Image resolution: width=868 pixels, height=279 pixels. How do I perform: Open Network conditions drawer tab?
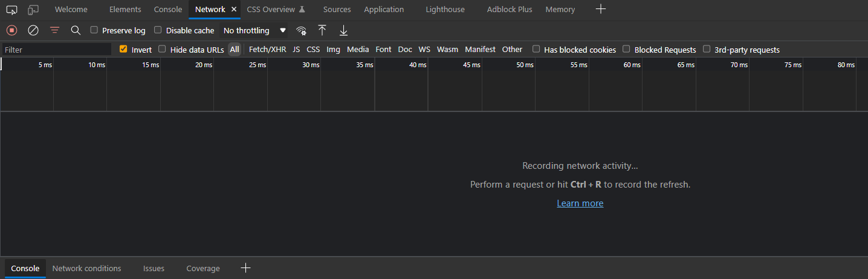point(86,268)
